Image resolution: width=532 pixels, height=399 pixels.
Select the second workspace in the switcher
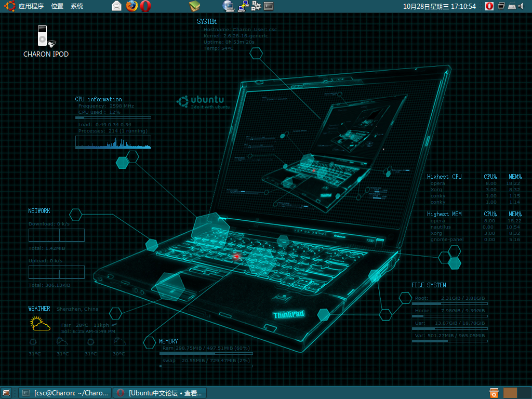click(524, 393)
